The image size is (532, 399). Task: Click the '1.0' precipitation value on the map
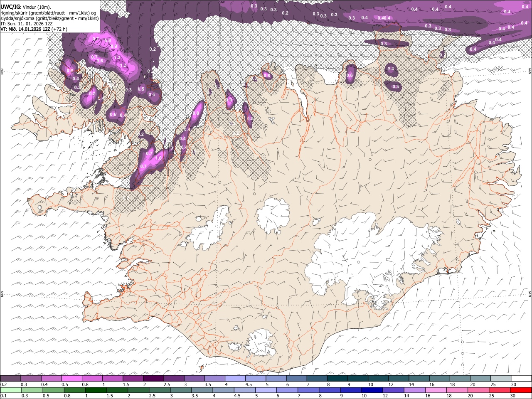[158, 158]
